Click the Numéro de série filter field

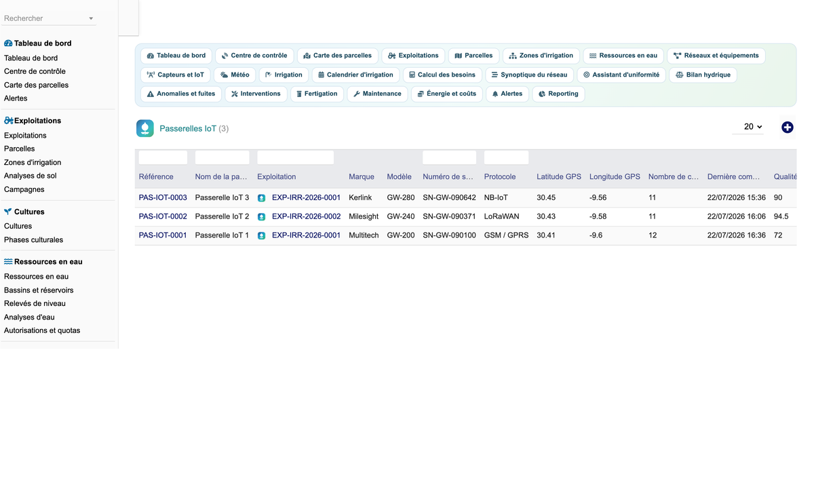pyautogui.click(x=449, y=157)
